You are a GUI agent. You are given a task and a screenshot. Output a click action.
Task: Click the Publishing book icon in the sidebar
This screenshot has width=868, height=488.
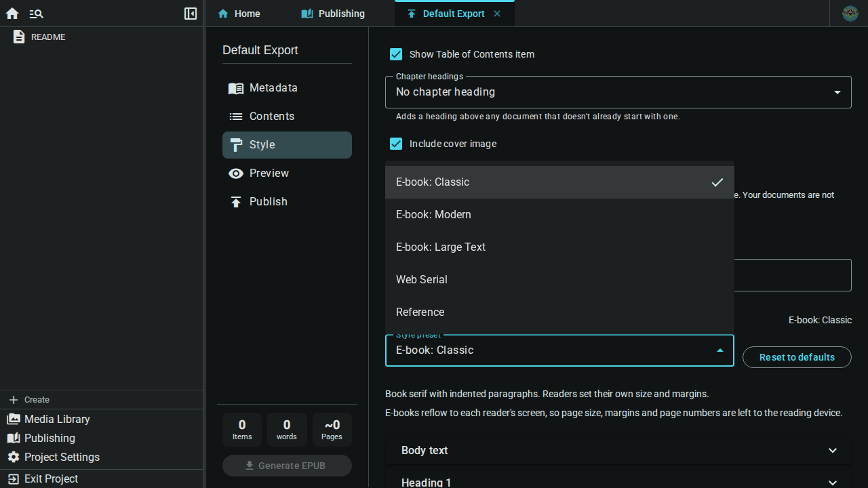tap(14, 438)
